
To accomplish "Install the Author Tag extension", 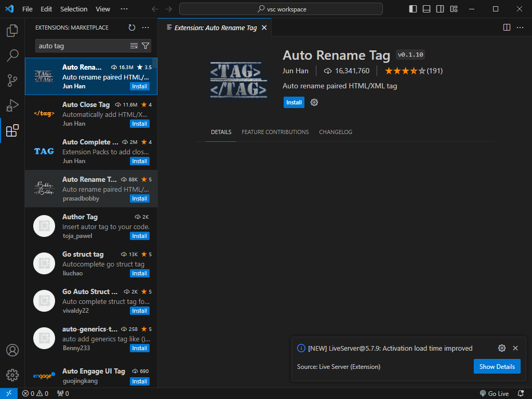I will [x=139, y=236].
